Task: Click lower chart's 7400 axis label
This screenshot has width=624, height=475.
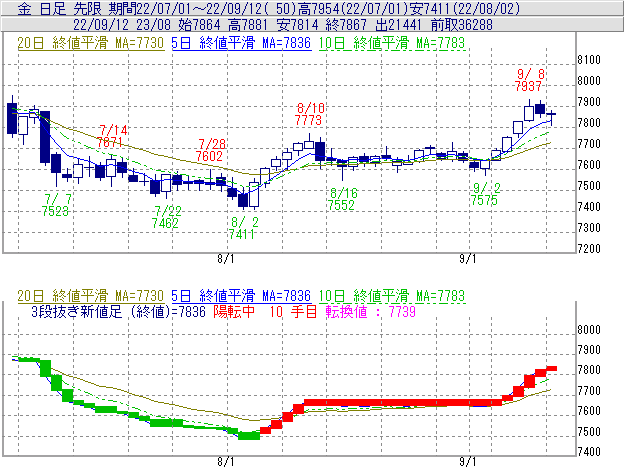Action: coord(589,452)
